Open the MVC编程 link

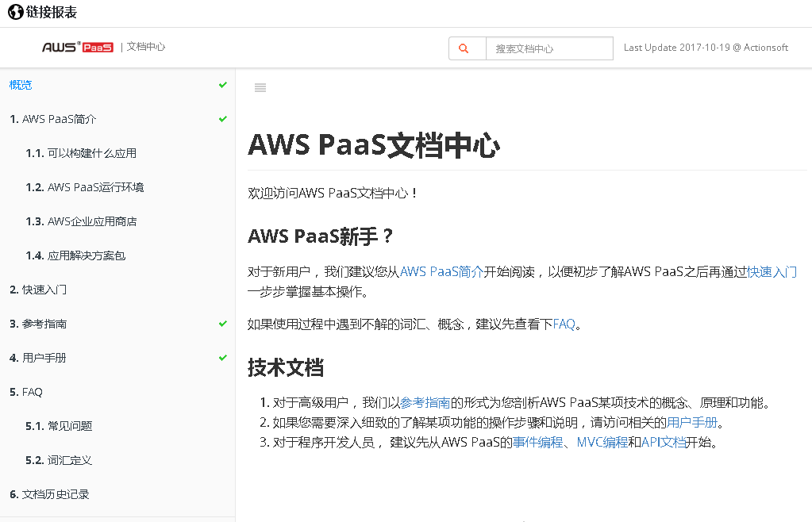tap(602, 443)
